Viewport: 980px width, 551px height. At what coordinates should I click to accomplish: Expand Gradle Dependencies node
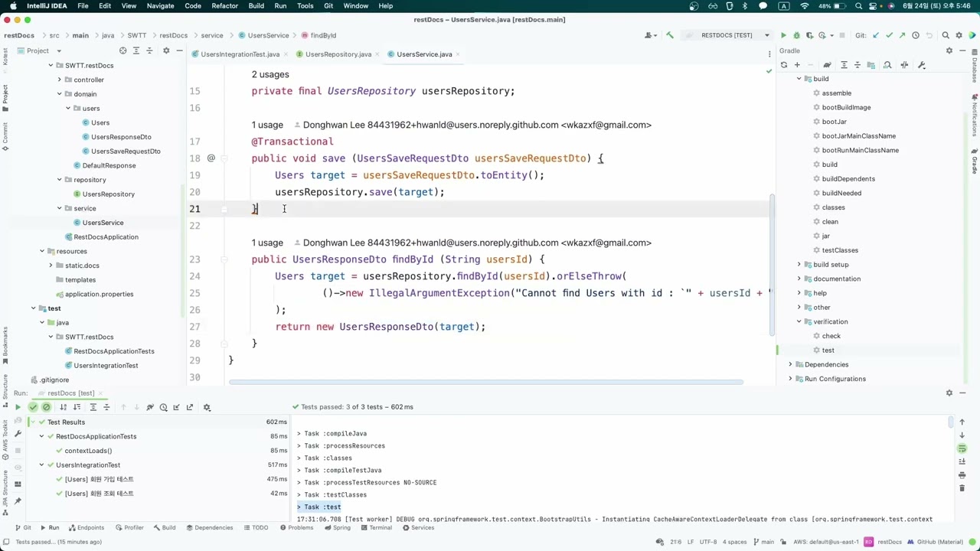[791, 364]
